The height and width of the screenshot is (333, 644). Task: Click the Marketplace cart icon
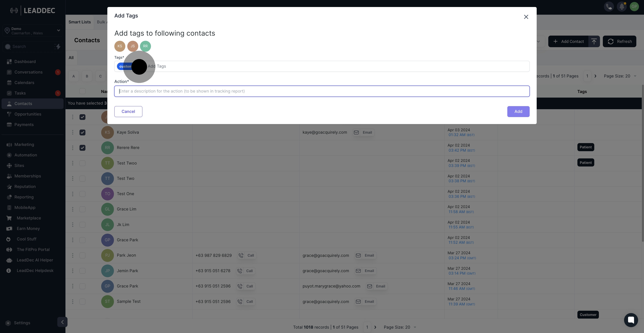9,218
